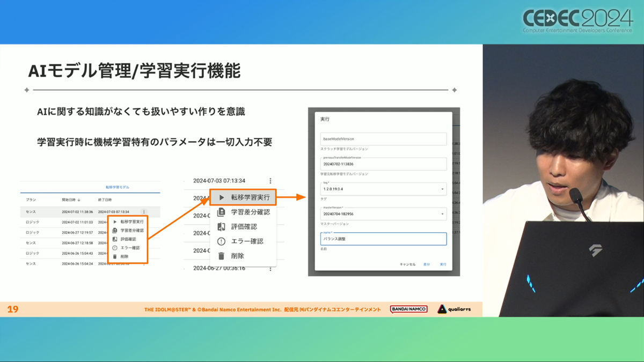Switch to the 転移学習モデル tab
The height and width of the screenshot is (362, 644).
pos(118,187)
